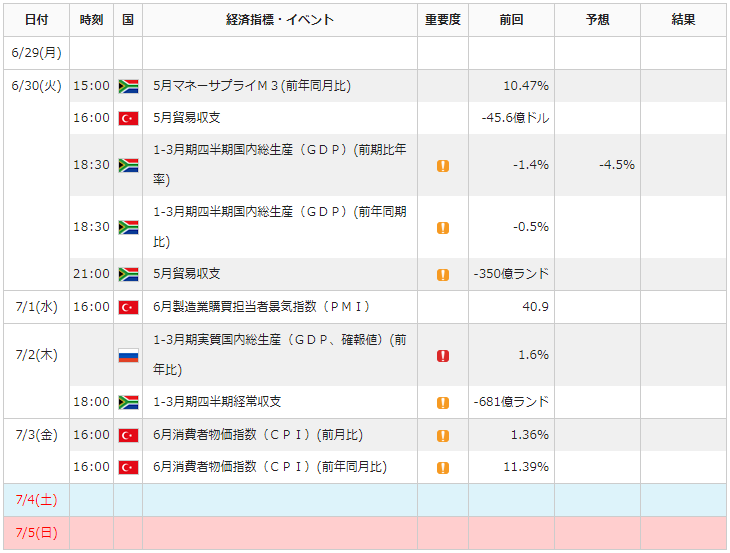This screenshot has width=730, height=553.
Task: Click South Africa flag in GDP 前年同期比 row
Action: coord(128,228)
